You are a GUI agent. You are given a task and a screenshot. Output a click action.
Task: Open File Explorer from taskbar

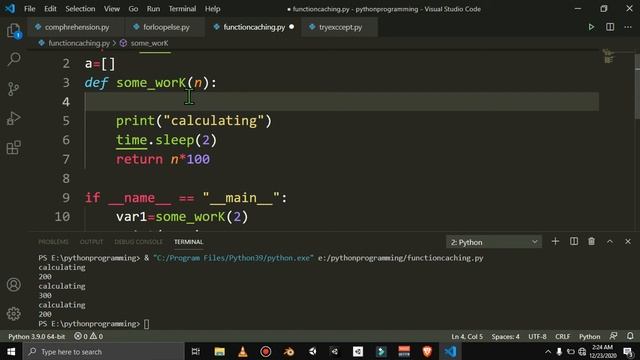point(220,351)
